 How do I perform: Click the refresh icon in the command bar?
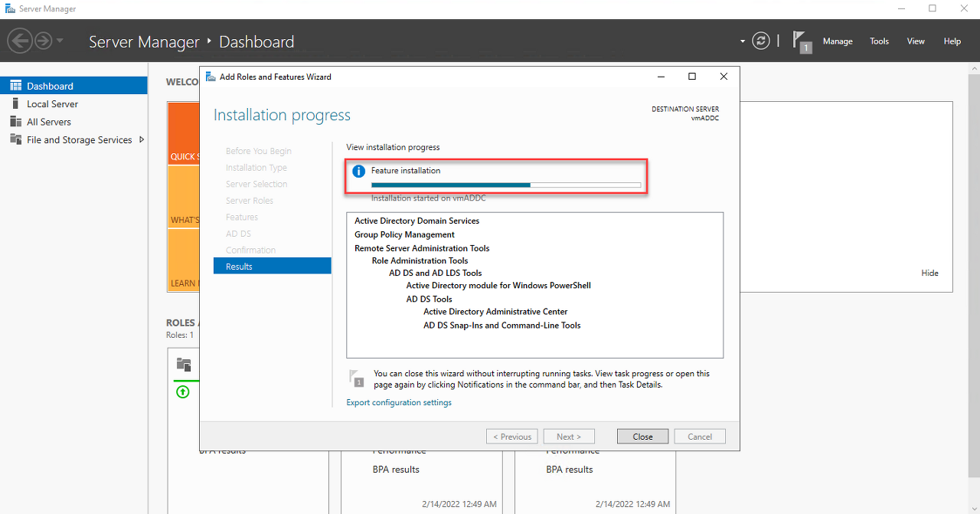tap(760, 41)
